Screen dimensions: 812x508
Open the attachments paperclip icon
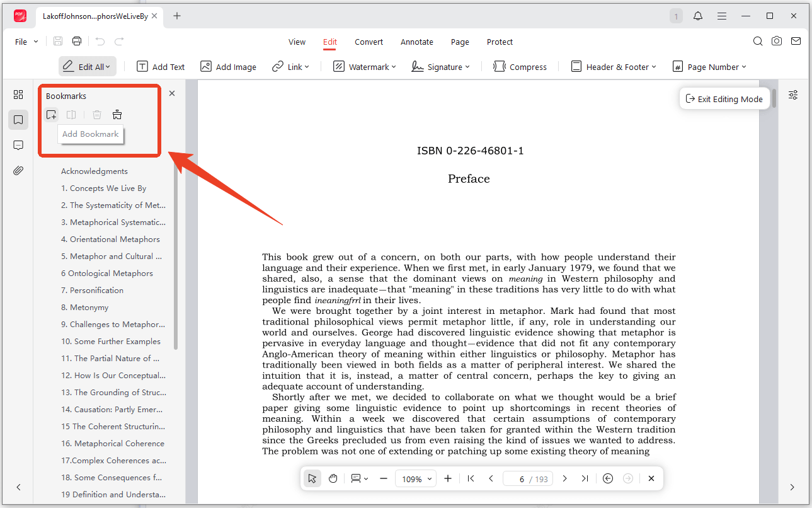click(x=18, y=171)
